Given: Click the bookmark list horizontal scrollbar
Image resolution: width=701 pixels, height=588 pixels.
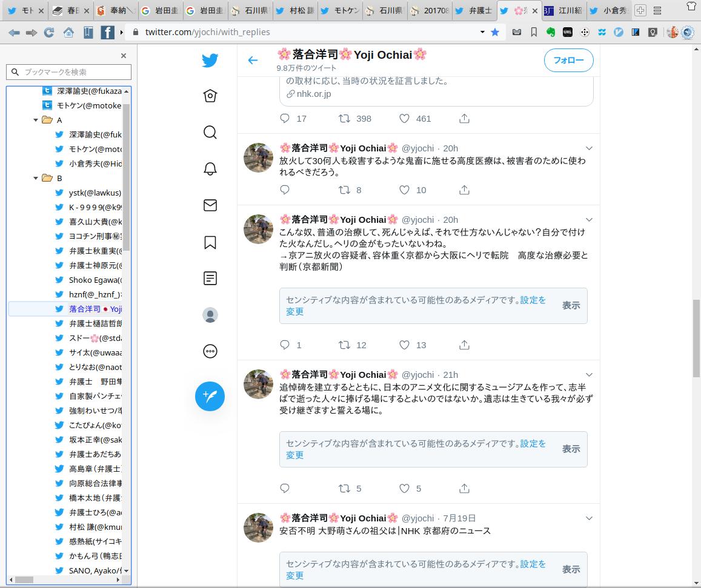Looking at the screenshot, I should click(24, 580).
